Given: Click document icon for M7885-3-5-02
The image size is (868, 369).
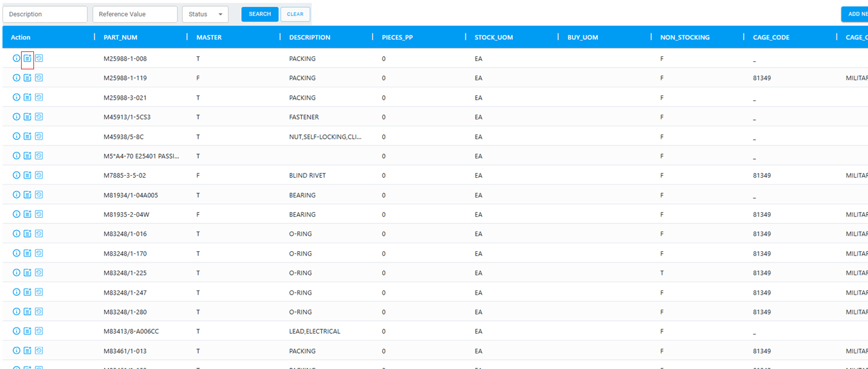Looking at the screenshot, I should pyautogui.click(x=27, y=175).
